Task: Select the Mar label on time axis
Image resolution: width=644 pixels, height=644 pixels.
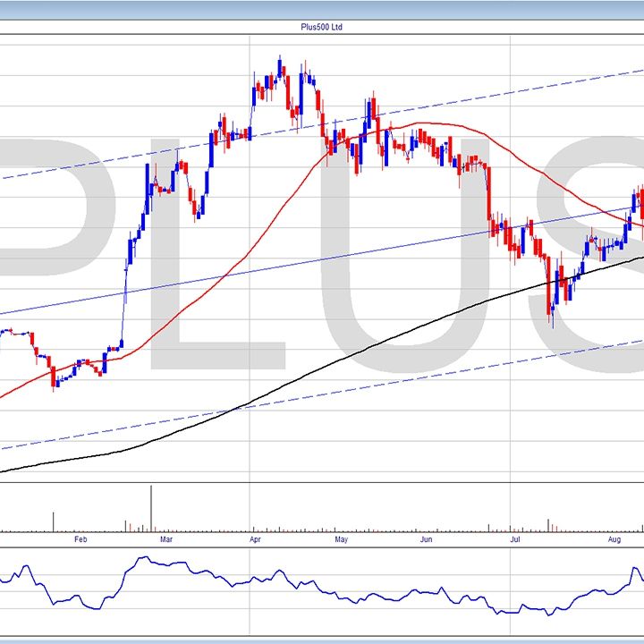Action: (x=165, y=540)
